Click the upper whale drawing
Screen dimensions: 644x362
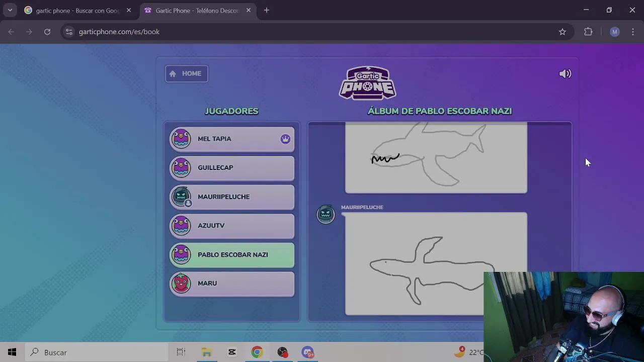436,157
